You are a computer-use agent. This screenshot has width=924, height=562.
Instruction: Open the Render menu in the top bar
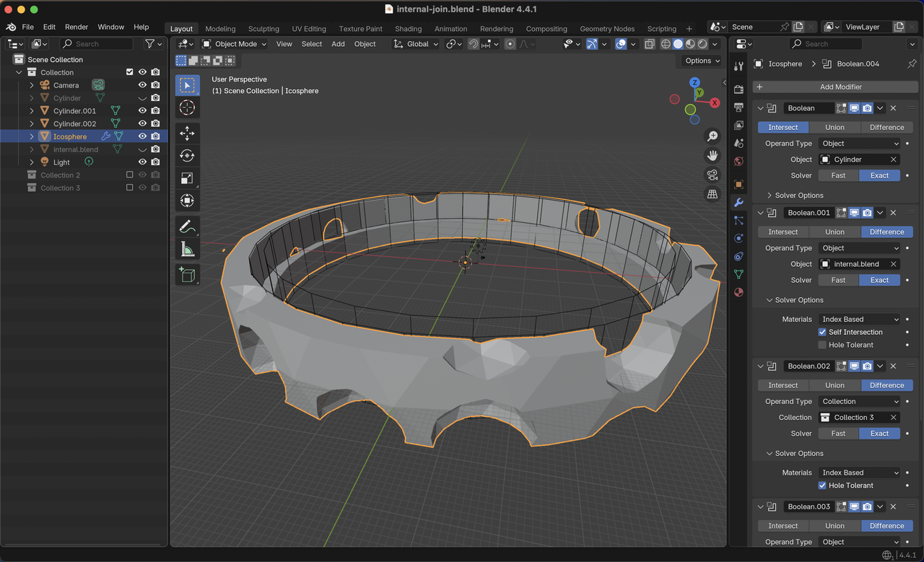coord(76,27)
